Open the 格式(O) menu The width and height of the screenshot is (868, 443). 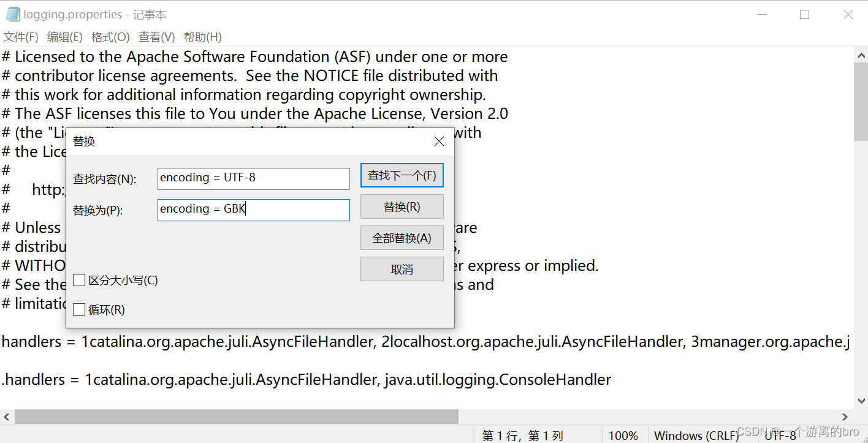click(110, 37)
